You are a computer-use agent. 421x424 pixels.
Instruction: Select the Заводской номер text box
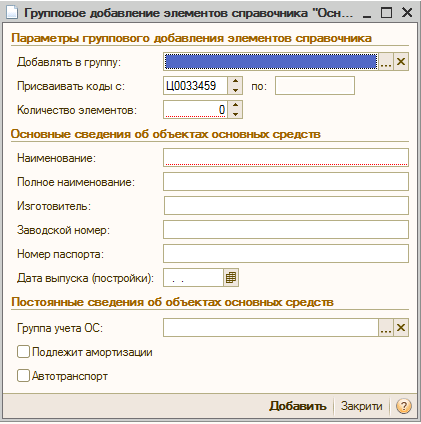tap(286, 230)
